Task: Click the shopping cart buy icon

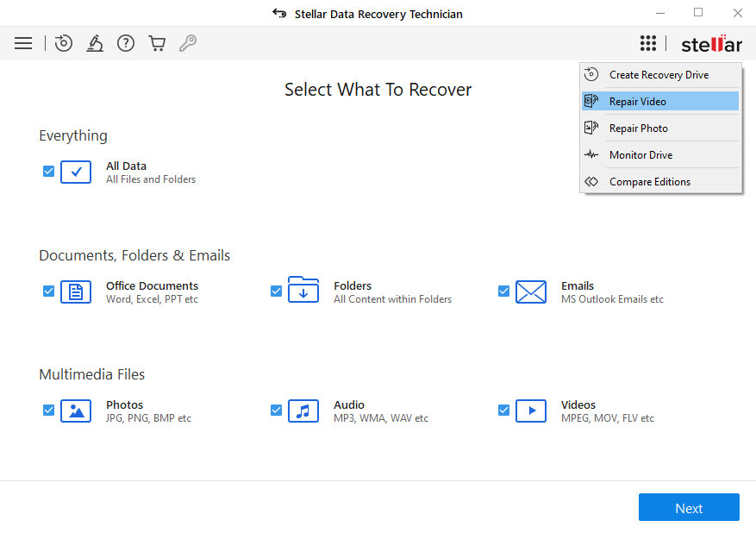Action: 157,43
